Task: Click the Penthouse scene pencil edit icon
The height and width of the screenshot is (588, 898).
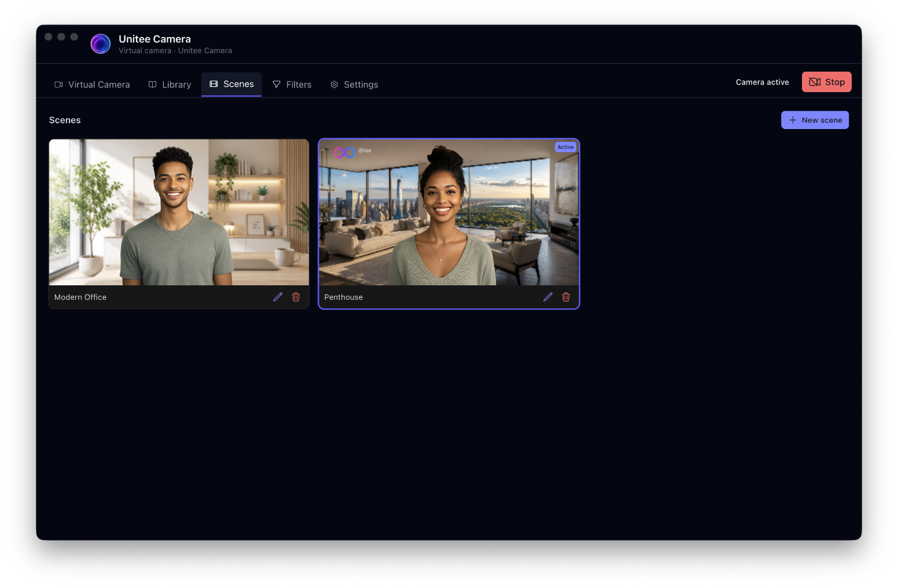Action: coord(548,297)
